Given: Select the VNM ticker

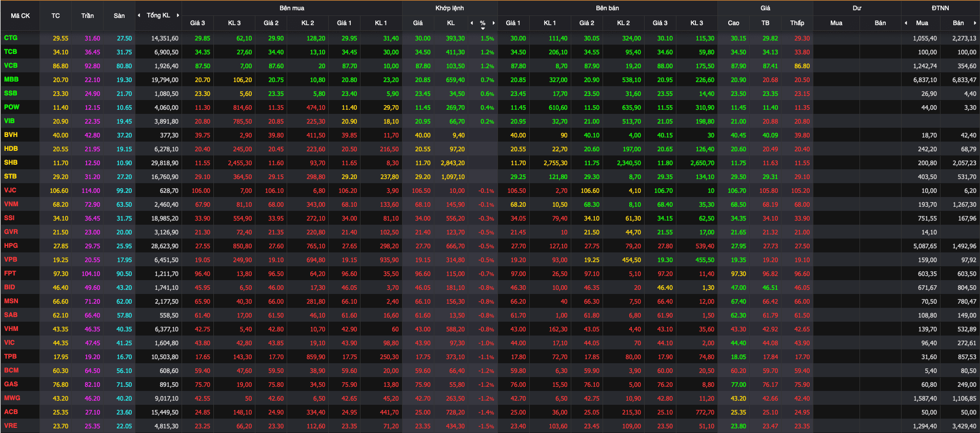Looking at the screenshot, I should point(11,204).
